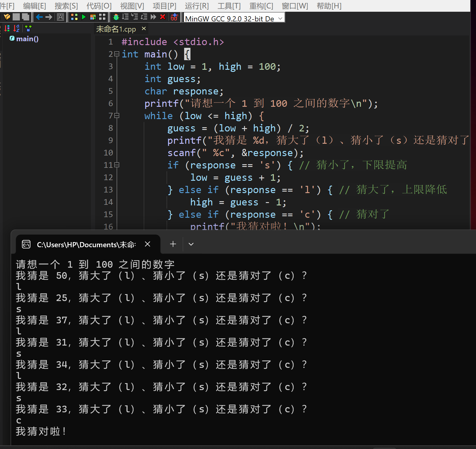
Task: Click the Save All toolbar icon
Action: pyautogui.click(x=26, y=17)
